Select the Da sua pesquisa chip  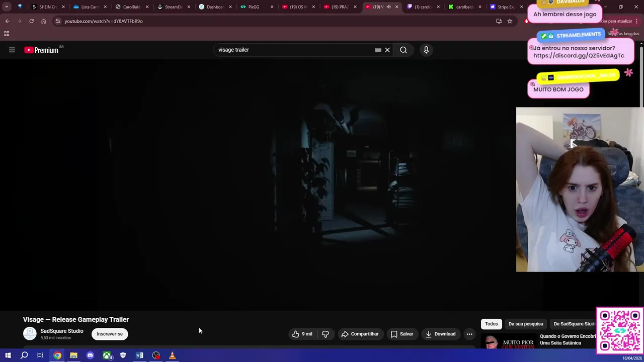pyautogui.click(x=526, y=324)
